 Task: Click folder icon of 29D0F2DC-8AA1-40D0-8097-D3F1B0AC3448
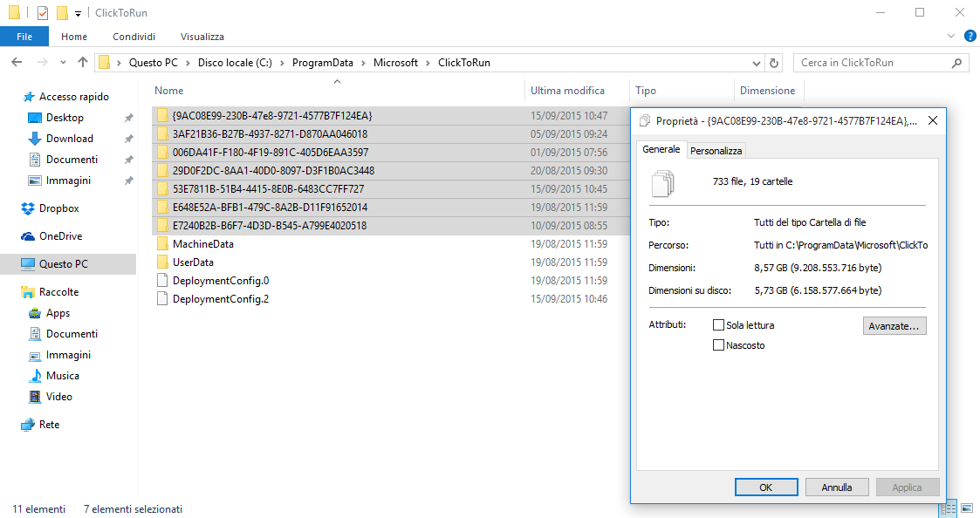pos(162,170)
